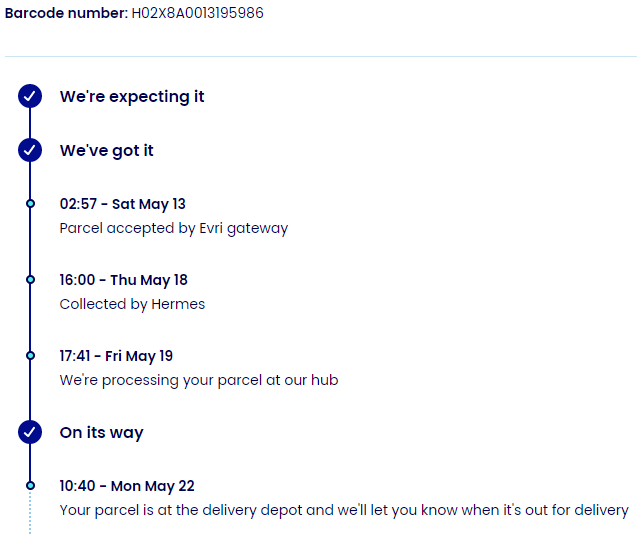Viewport: 637px width, 536px height.
Task: Click the checkmark beside "We're expecting it"
Action: [30, 96]
